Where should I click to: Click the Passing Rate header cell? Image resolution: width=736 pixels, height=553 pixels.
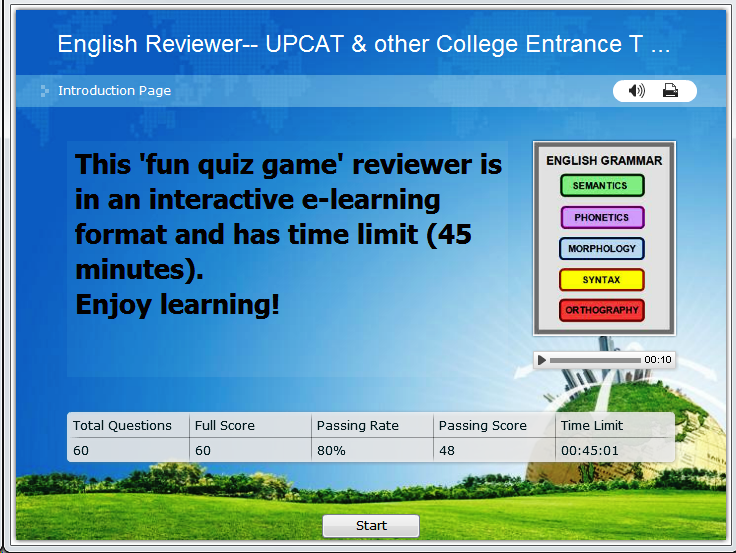click(x=372, y=425)
